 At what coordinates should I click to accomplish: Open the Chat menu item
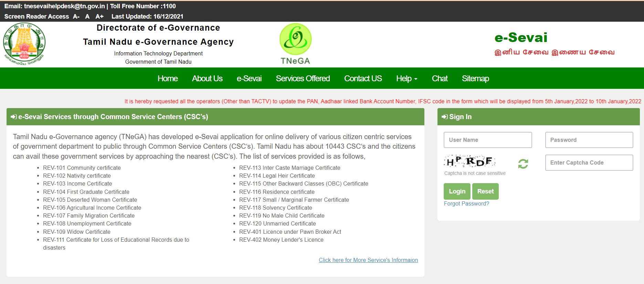(x=440, y=78)
